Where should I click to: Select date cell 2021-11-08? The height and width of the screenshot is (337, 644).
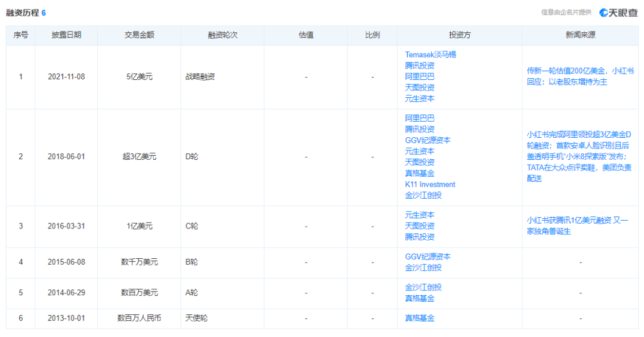66,77
